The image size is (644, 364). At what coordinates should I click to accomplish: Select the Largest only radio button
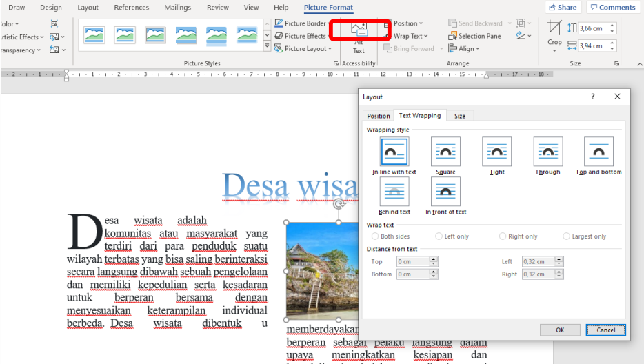click(x=567, y=236)
